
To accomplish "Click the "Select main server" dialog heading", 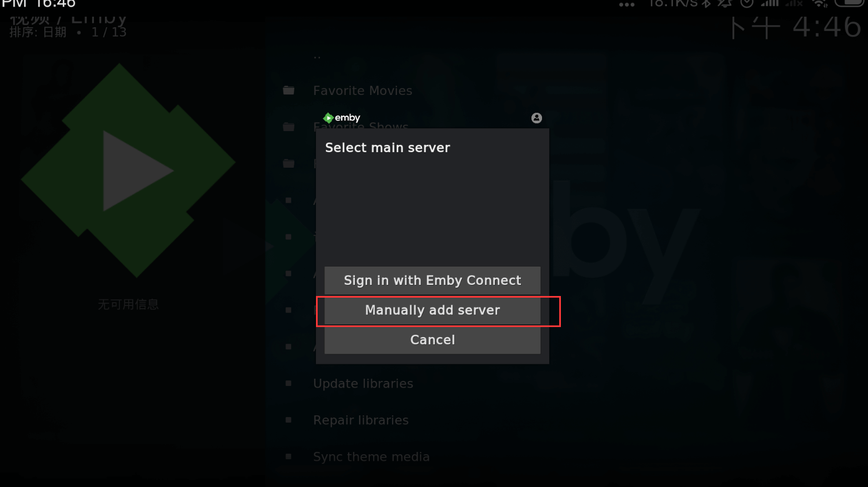I will [x=388, y=148].
